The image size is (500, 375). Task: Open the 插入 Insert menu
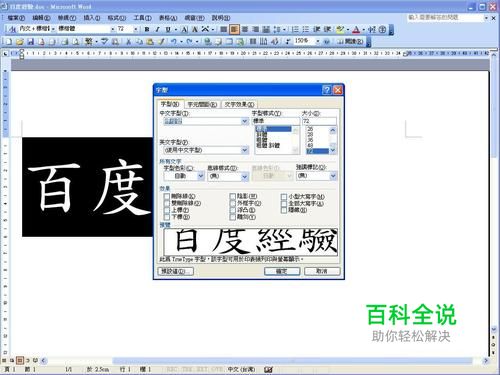click(92, 18)
